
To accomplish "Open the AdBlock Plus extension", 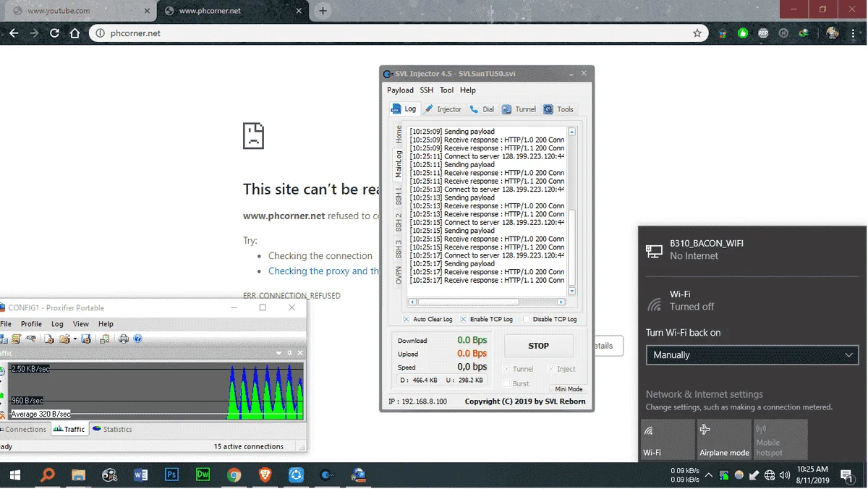I will pyautogui.click(x=763, y=33).
